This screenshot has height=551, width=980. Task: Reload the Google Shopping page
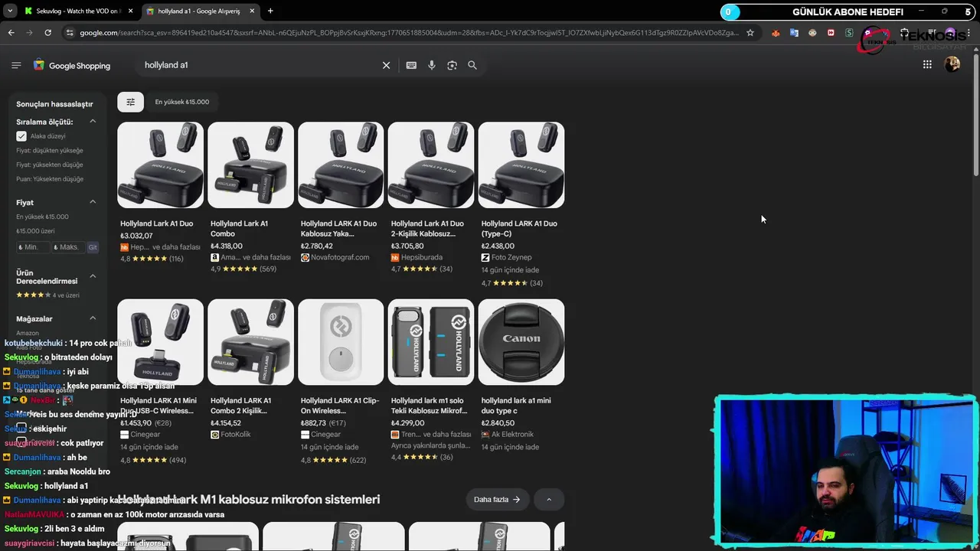(47, 33)
